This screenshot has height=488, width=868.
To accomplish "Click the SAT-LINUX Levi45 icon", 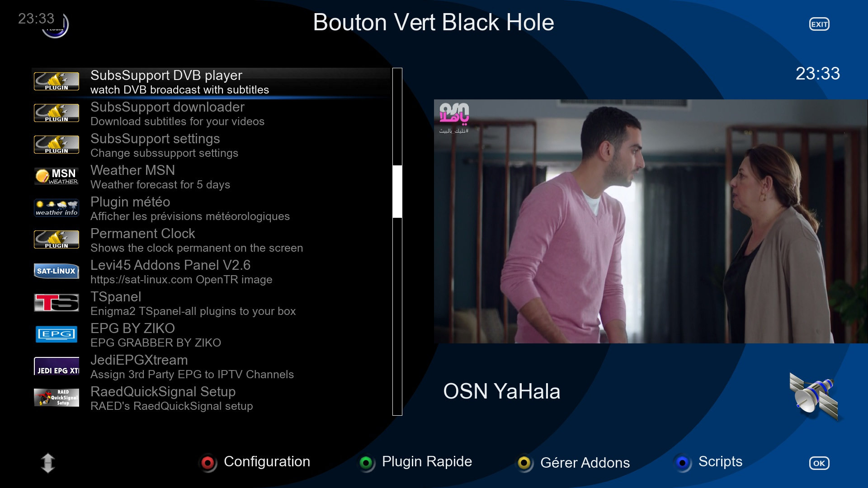I will click(57, 271).
